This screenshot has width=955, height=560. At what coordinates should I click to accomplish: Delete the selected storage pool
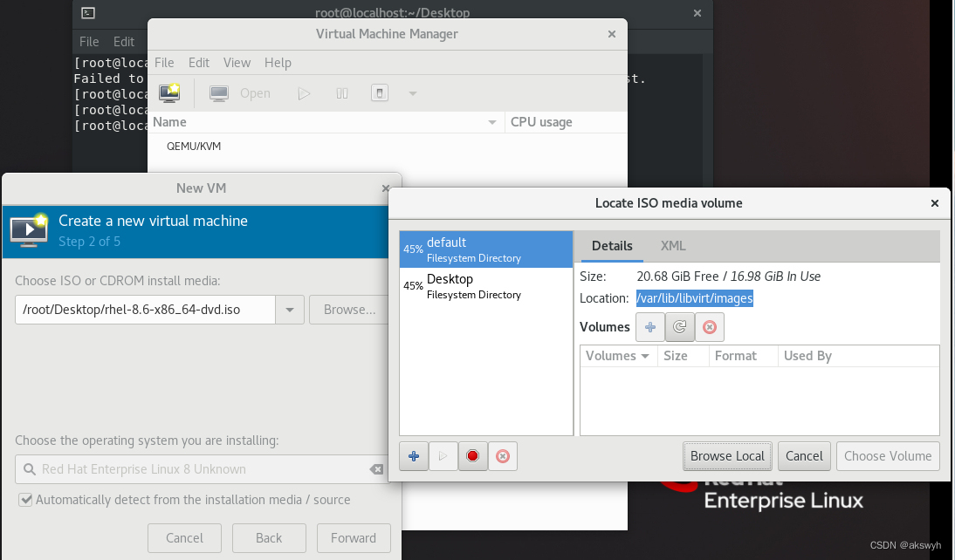click(503, 456)
